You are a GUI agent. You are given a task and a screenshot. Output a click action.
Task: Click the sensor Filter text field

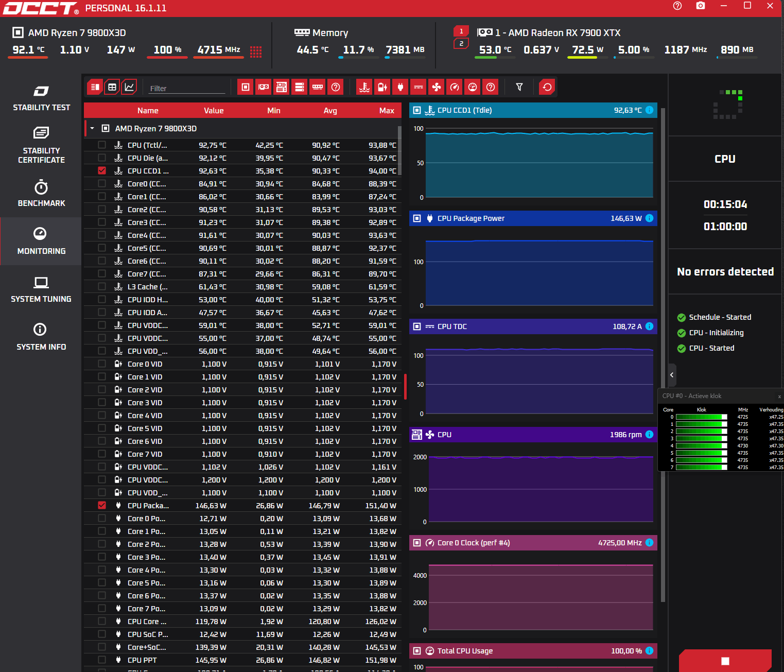(187, 88)
